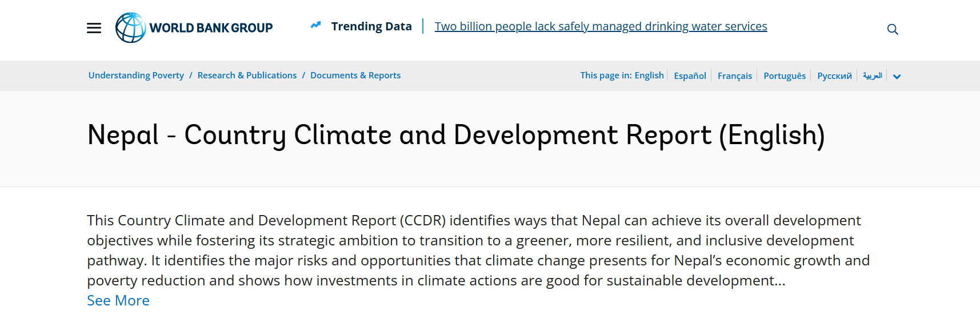This screenshot has width=980, height=322.
Task: Switch page language to Arabic
Action: pos(873,75)
